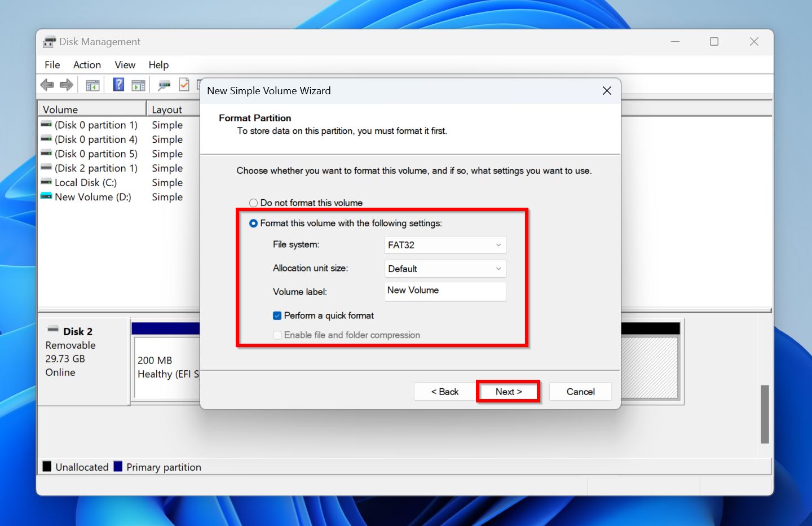812x526 pixels.
Task: Click the Volume label text field
Action: click(x=445, y=291)
